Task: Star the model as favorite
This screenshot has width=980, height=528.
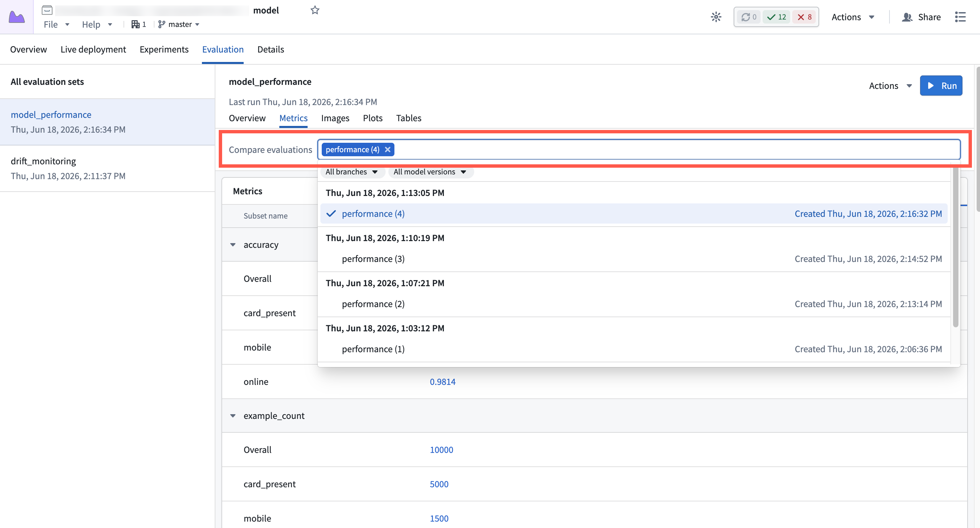Action: pyautogui.click(x=315, y=10)
